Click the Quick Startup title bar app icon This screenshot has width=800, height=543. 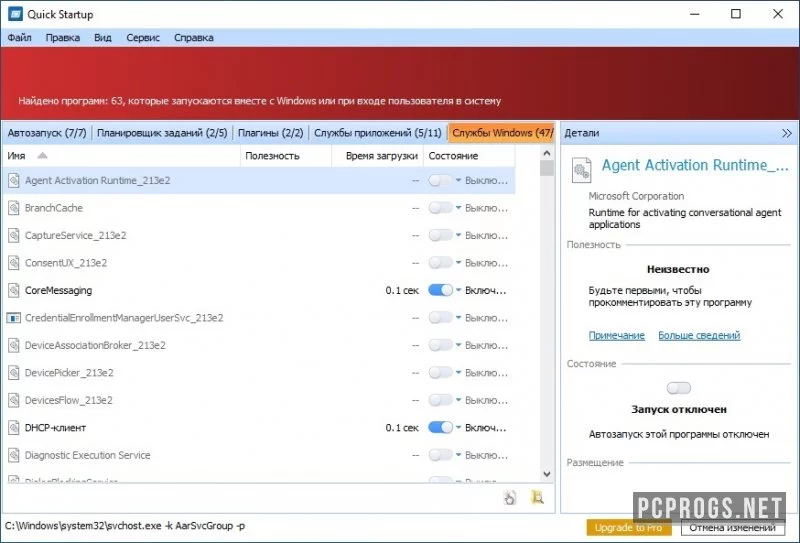(15, 14)
